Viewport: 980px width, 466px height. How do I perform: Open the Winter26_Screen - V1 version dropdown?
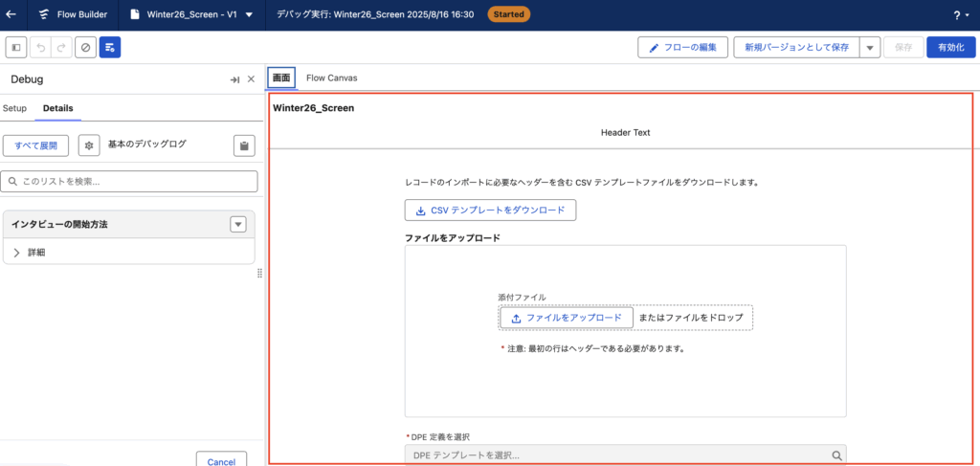249,14
